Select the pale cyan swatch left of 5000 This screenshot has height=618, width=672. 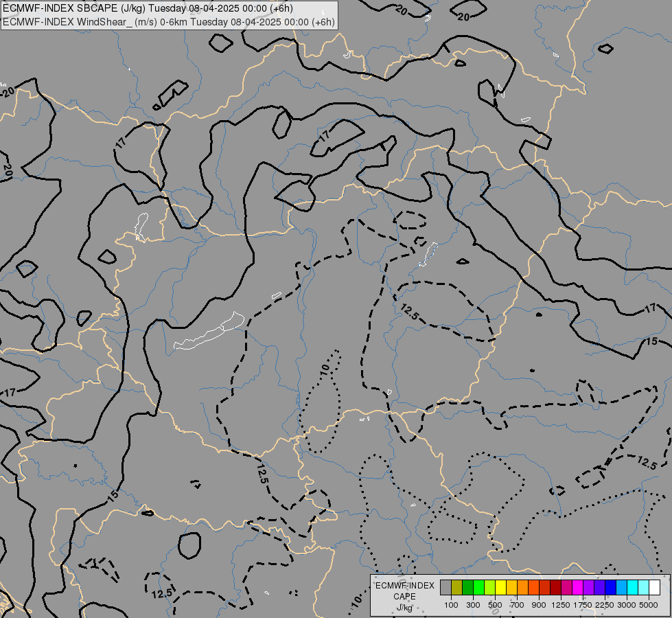644,587
